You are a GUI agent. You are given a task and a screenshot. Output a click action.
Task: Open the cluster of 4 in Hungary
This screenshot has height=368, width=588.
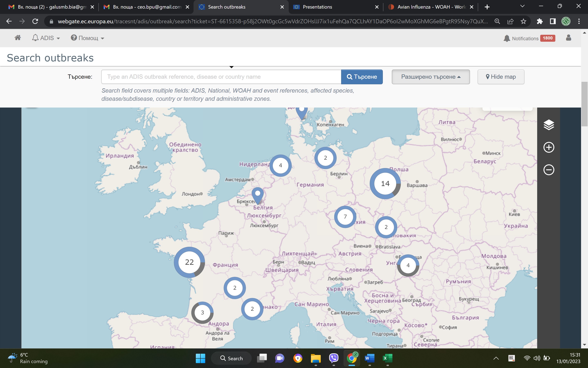point(408,265)
